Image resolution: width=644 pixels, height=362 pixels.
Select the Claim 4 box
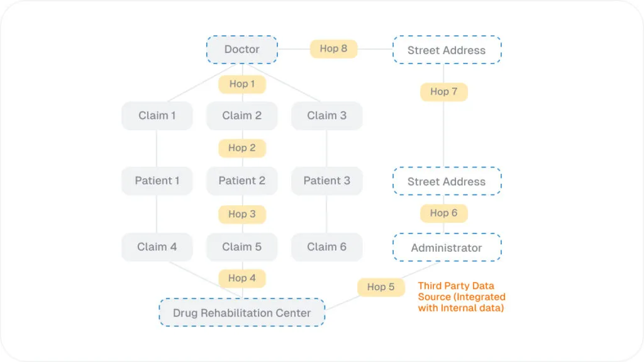click(x=157, y=247)
